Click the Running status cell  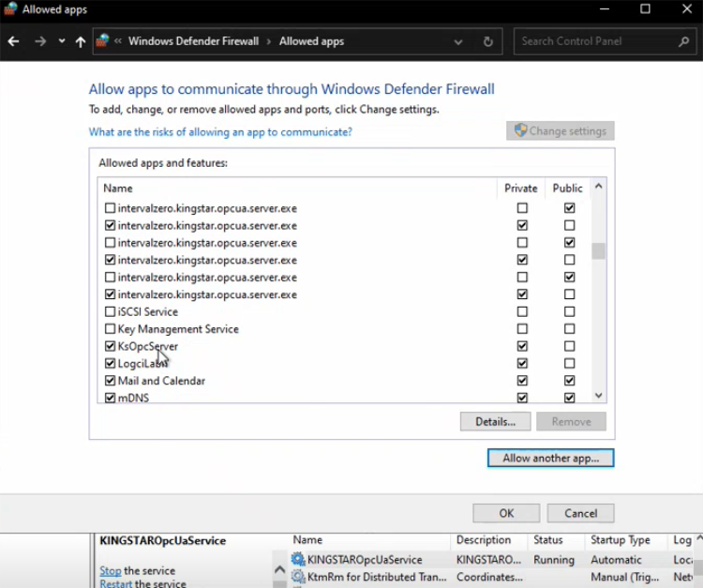point(554,560)
